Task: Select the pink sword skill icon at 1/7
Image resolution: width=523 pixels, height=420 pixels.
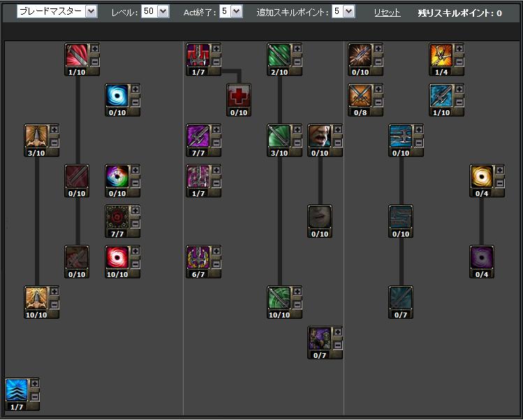Action: tap(198, 177)
